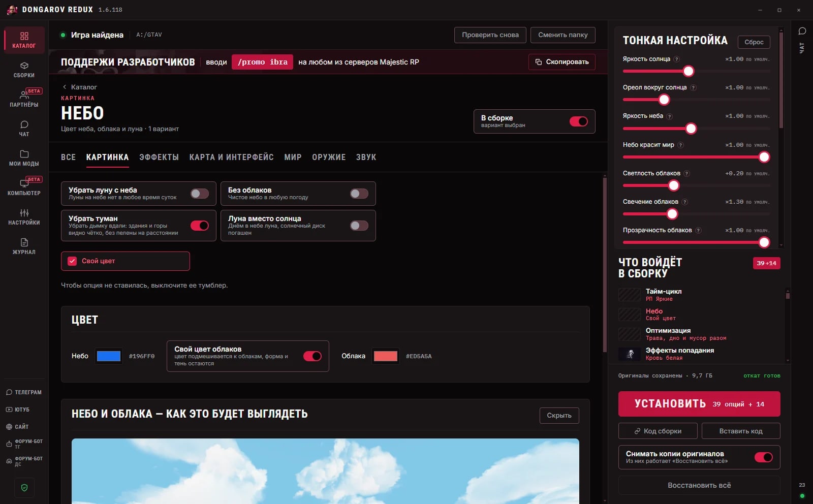Switch to КАРТА И ИНТЕРФЕЙС tab
Image resolution: width=813 pixels, height=504 pixels.
point(231,157)
